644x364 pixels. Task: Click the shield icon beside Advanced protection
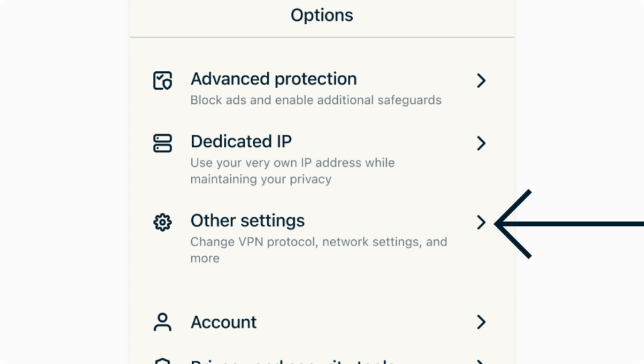coord(162,81)
